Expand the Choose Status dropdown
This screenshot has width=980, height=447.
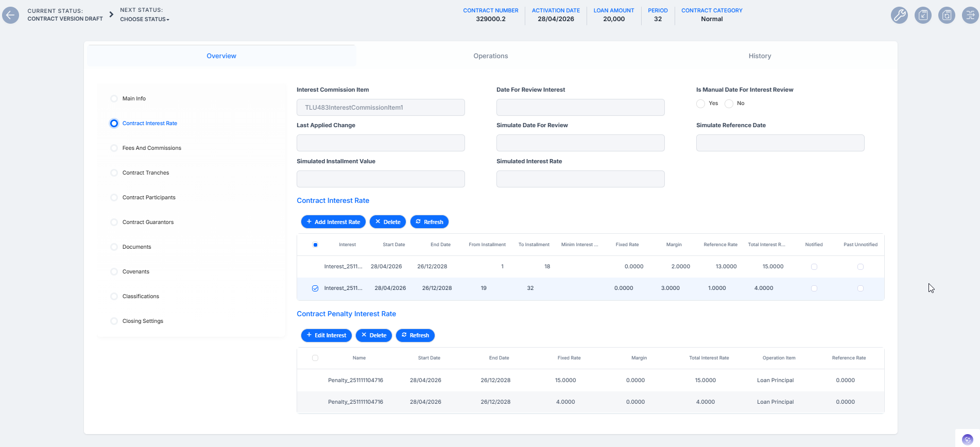coord(145,19)
